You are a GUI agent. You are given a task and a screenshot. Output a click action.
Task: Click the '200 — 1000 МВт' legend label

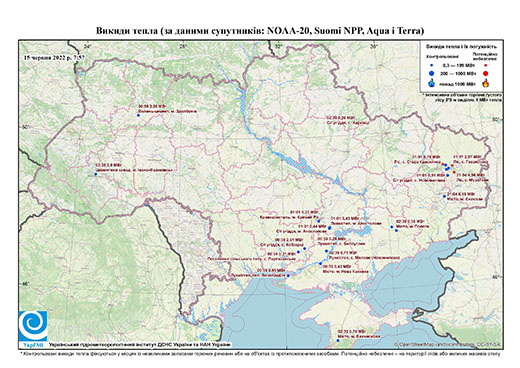point(458,73)
